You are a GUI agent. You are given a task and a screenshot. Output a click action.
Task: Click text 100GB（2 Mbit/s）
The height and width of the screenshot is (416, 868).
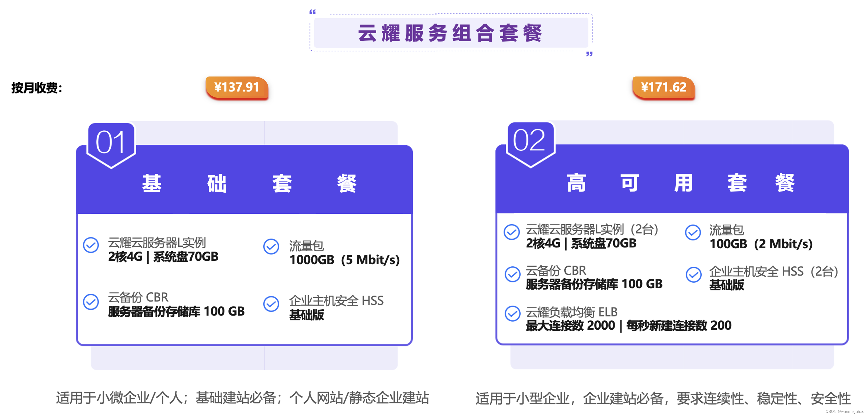point(761,244)
